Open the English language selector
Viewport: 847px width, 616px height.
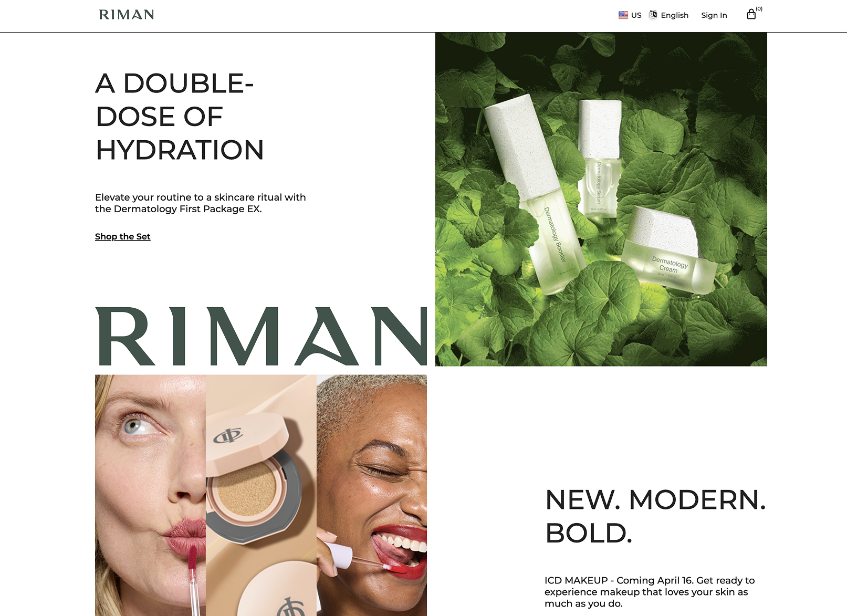coord(669,15)
